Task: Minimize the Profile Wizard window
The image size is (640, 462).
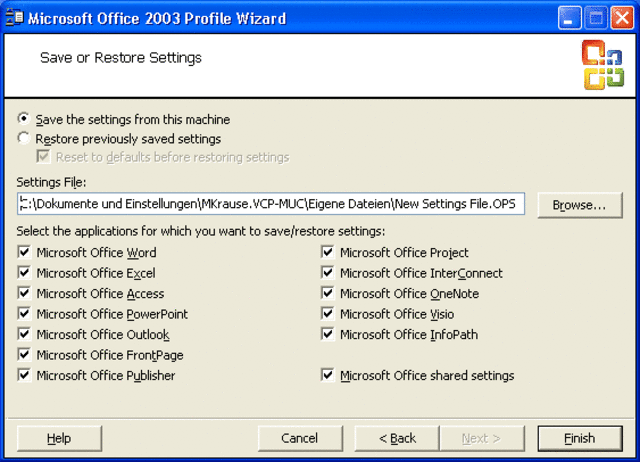Action: point(569,18)
